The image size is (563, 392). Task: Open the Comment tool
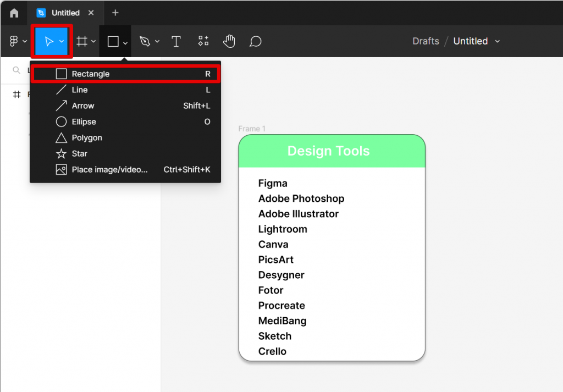[255, 41]
